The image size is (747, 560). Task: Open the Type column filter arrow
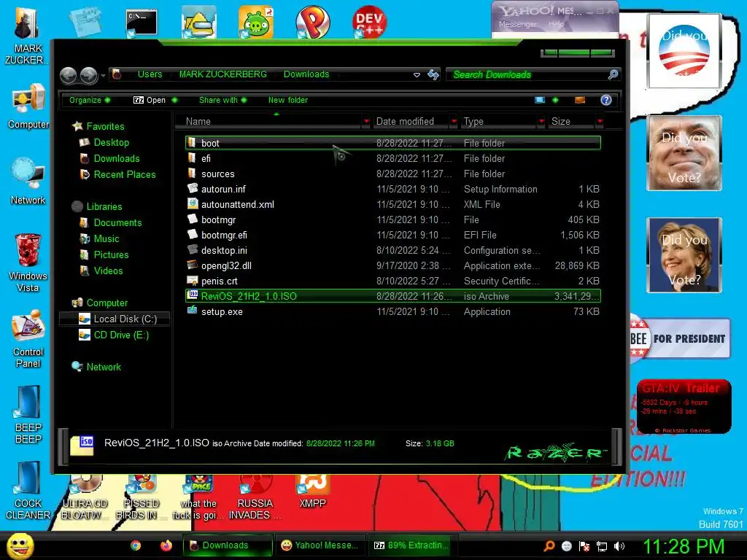(541, 122)
